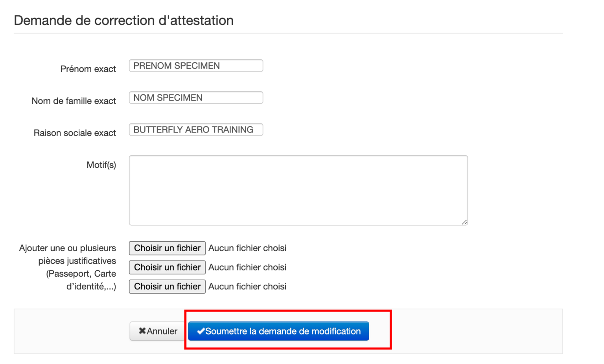Screen dimensions: 604x364
Task: Click the Prénom exact label
Action: (88, 69)
